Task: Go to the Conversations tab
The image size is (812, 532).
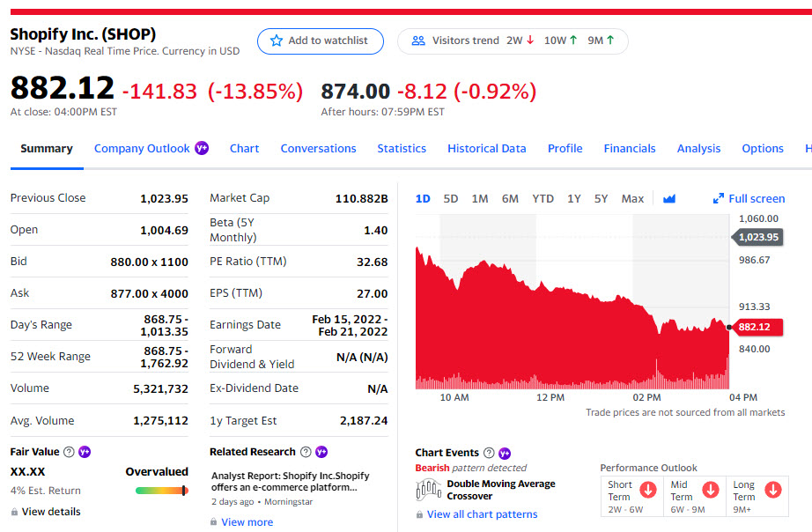Action: tap(319, 149)
